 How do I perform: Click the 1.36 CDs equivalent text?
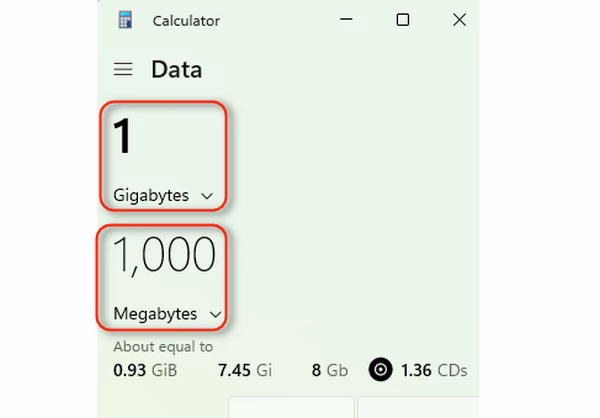coord(432,370)
